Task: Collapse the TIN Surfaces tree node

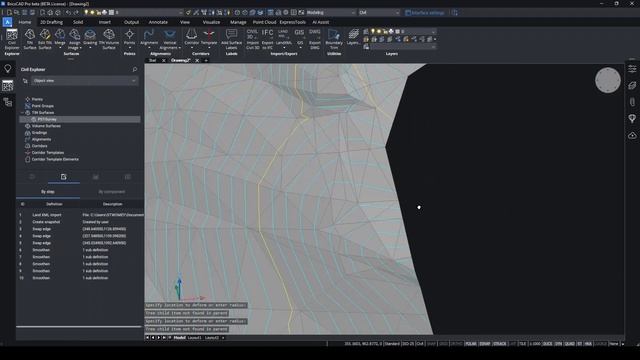Action: [x=22, y=113]
